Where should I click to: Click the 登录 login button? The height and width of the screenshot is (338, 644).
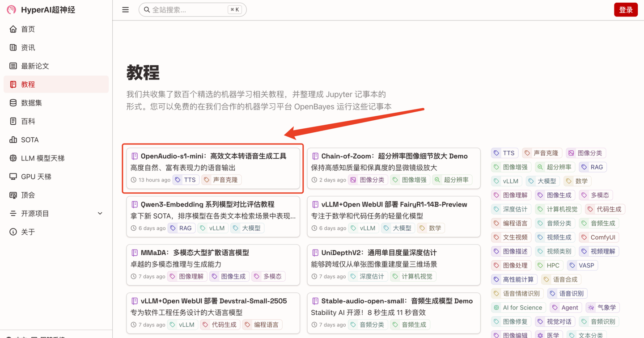click(626, 9)
